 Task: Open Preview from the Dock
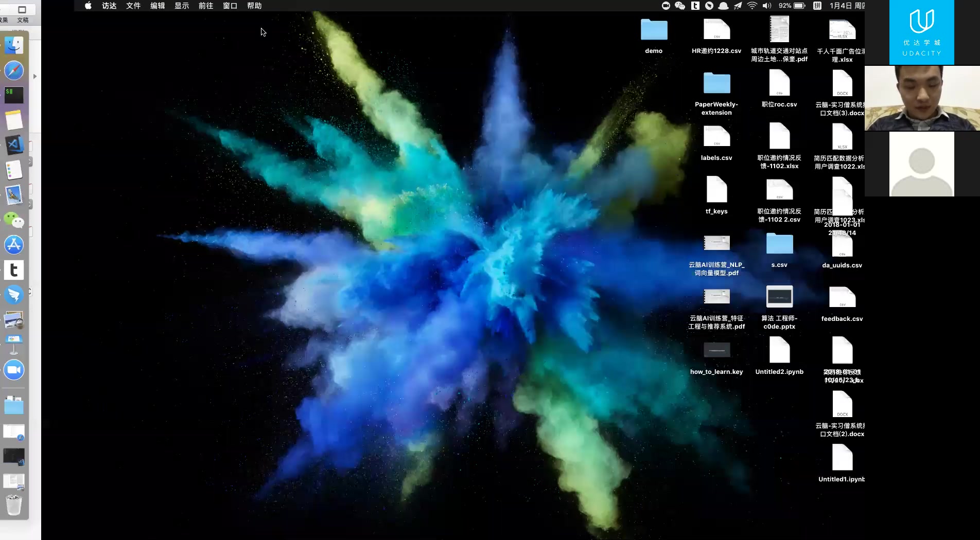(x=14, y=320)
